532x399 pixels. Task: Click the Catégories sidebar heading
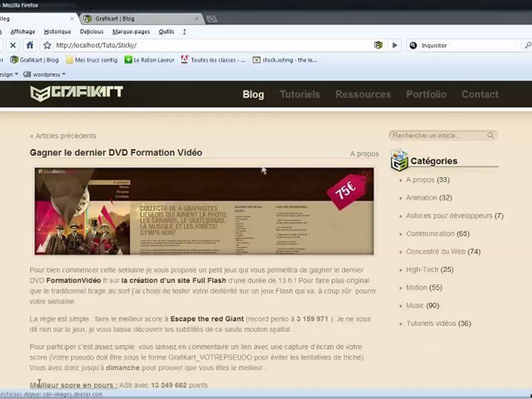434,161
